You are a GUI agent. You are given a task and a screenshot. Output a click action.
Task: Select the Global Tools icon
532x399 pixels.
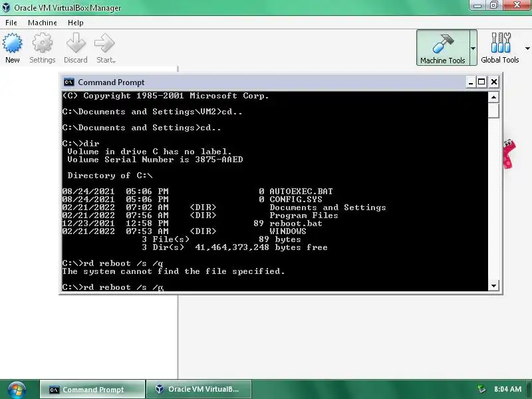pyautogui.click(x=501, y=43)
